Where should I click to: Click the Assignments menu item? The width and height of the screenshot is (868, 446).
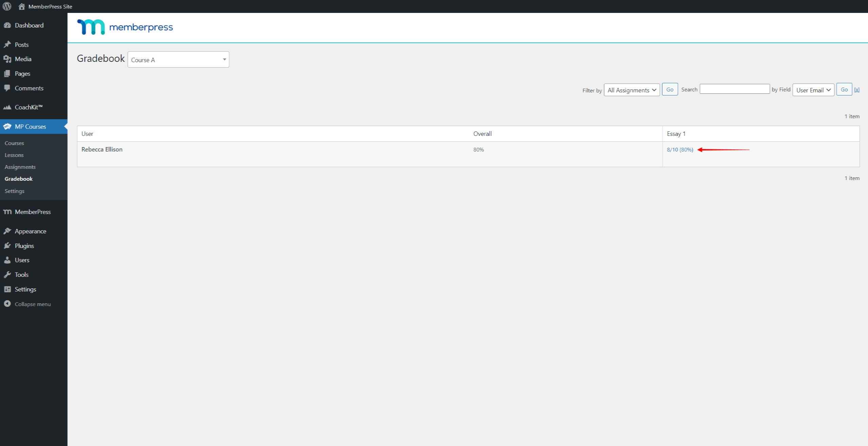pos(20,167)
